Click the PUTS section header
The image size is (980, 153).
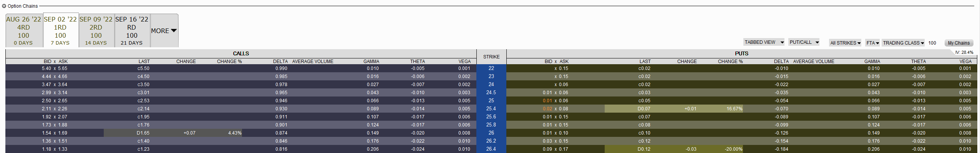point(741,53)
